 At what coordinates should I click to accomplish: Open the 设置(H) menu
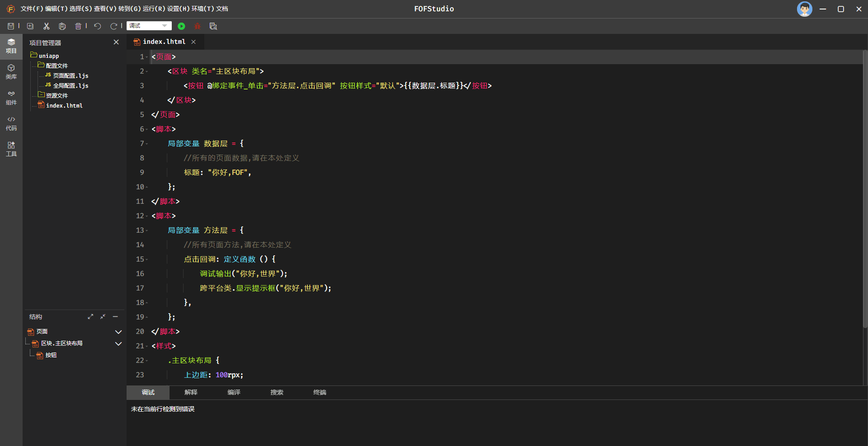tap(178, 9)
